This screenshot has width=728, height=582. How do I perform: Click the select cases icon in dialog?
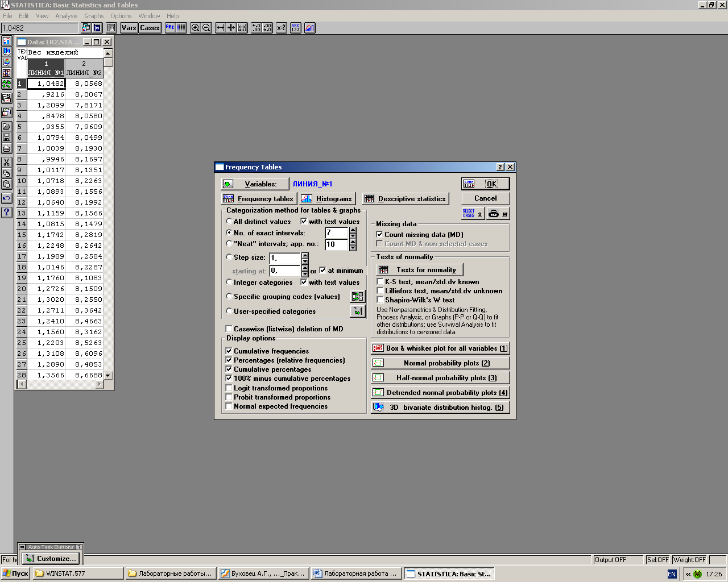point(473,214)
